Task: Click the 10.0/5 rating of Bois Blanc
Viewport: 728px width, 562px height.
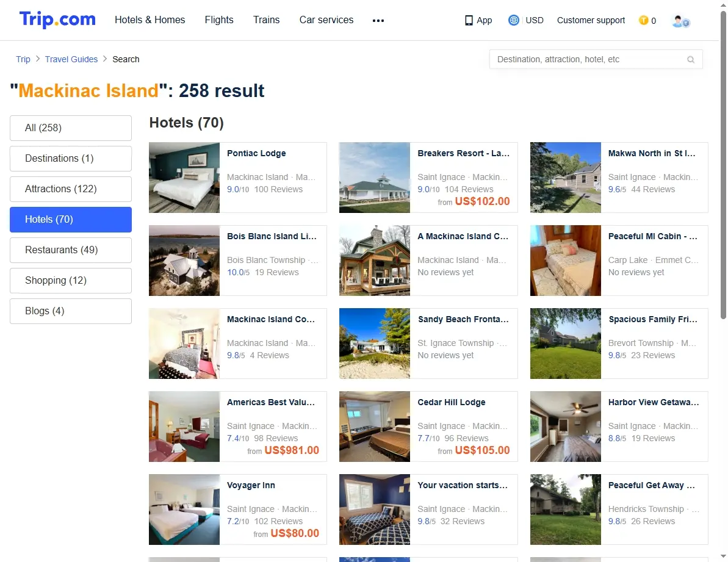Action: click(238, 272)
